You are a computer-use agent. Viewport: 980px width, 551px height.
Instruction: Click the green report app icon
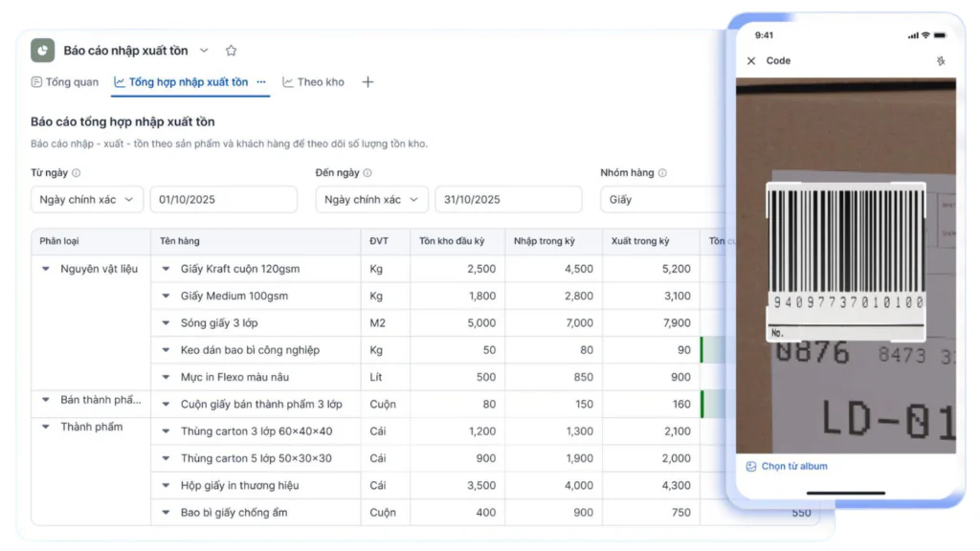(42, 51)
